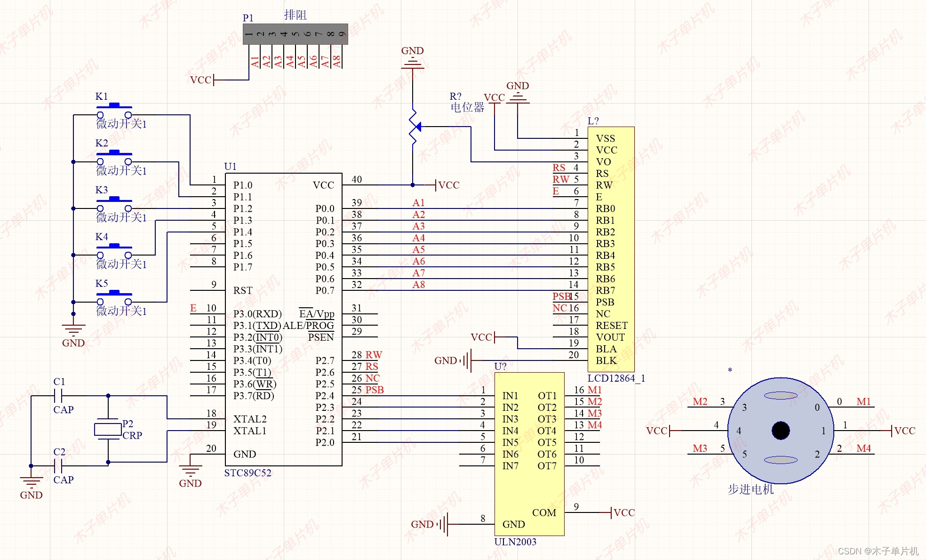Click the U1 microcontroller designator text
926x560 pixels.
(x=230, y=167)
